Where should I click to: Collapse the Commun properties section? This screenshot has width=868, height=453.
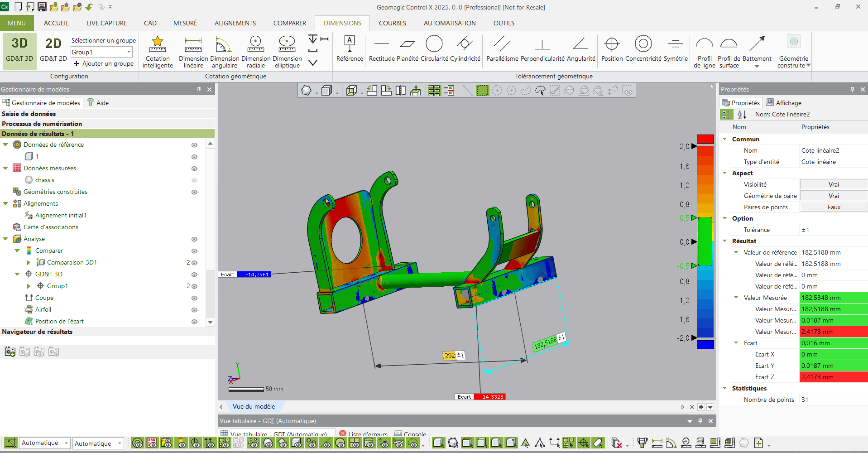point(725,139)
